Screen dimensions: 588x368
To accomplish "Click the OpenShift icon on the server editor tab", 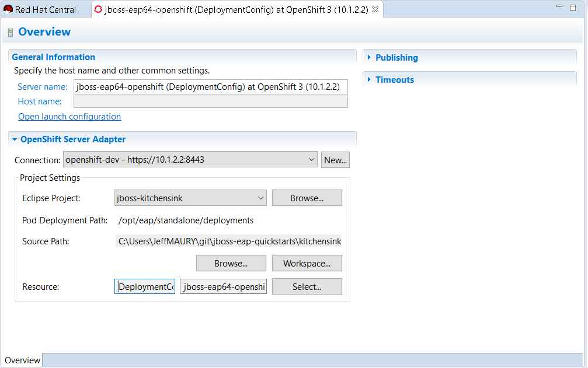I will click(x=98, y=9).
